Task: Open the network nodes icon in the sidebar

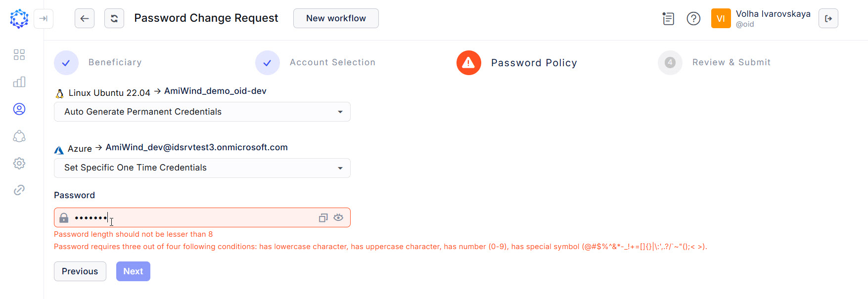Action: [19, 136]
